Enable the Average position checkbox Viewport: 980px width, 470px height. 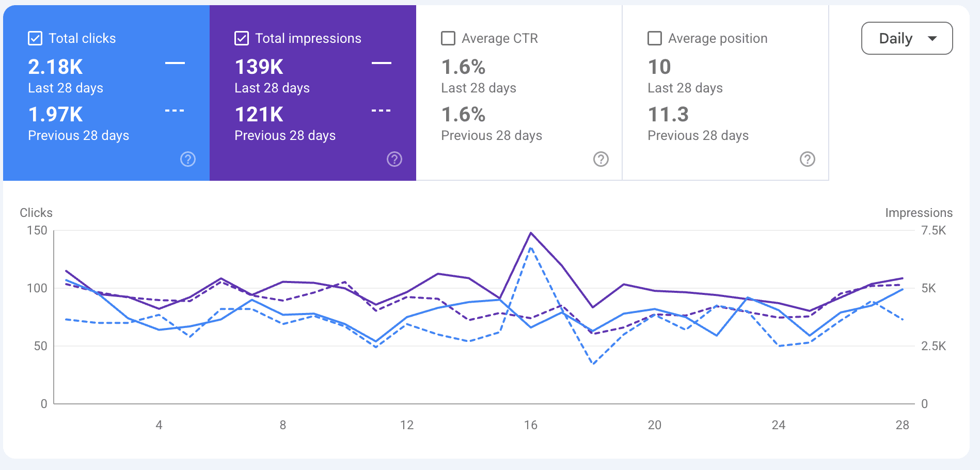(x=655, y=38)
